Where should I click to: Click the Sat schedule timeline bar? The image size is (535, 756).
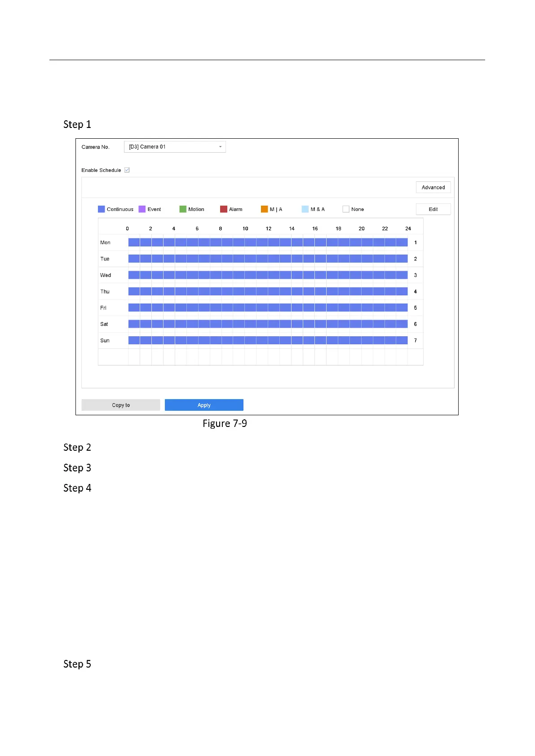coord(268,324)
